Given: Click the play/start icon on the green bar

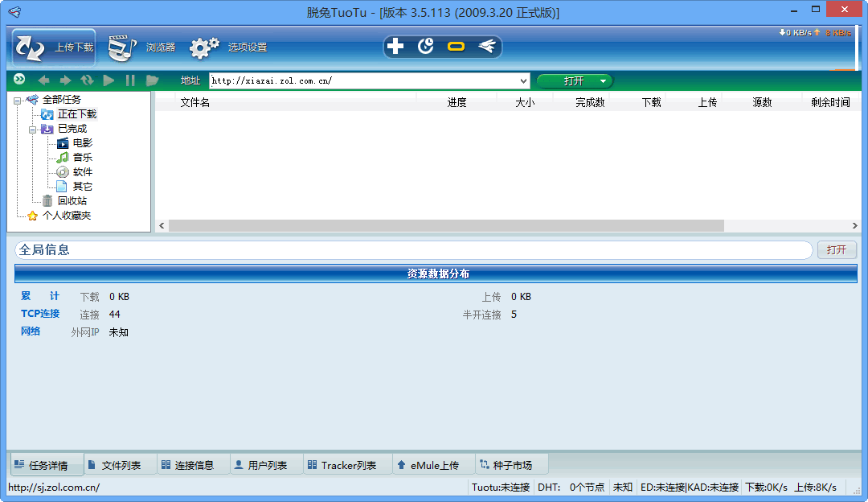Looking at the screenshot, I should pos(108,80).
